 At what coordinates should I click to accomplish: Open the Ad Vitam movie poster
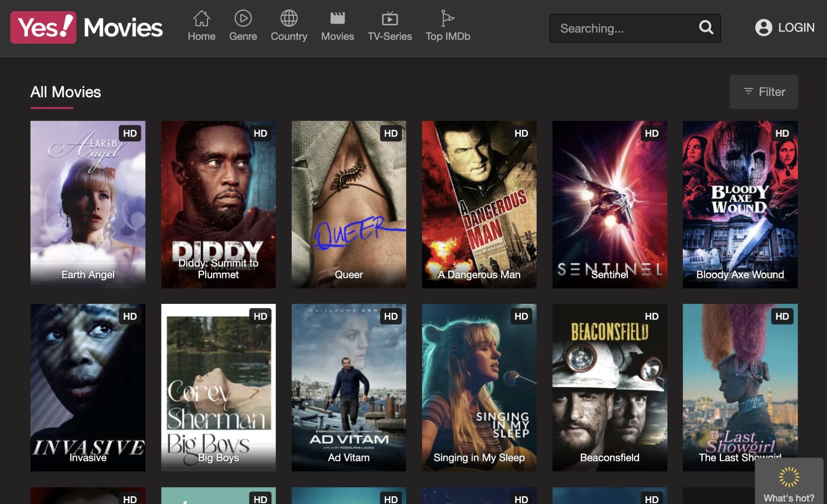(x=349, y=387)
